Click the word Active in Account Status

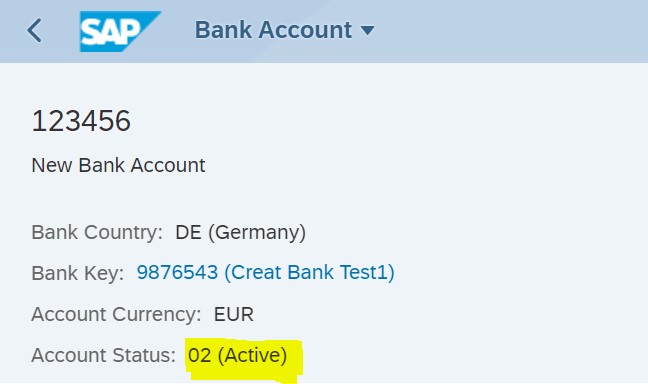point(253,355)
